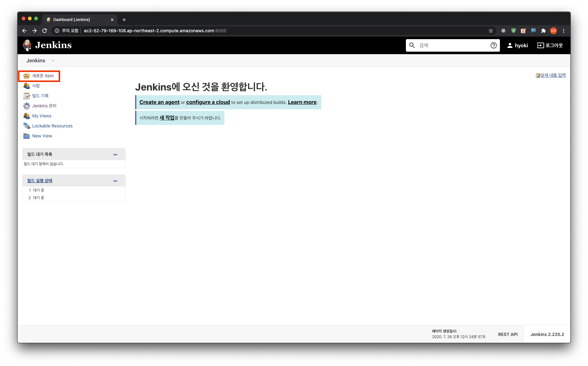Click the Jenkins breadcrumb link
Viewport: 588px width, 366px height.
point(36,61)
